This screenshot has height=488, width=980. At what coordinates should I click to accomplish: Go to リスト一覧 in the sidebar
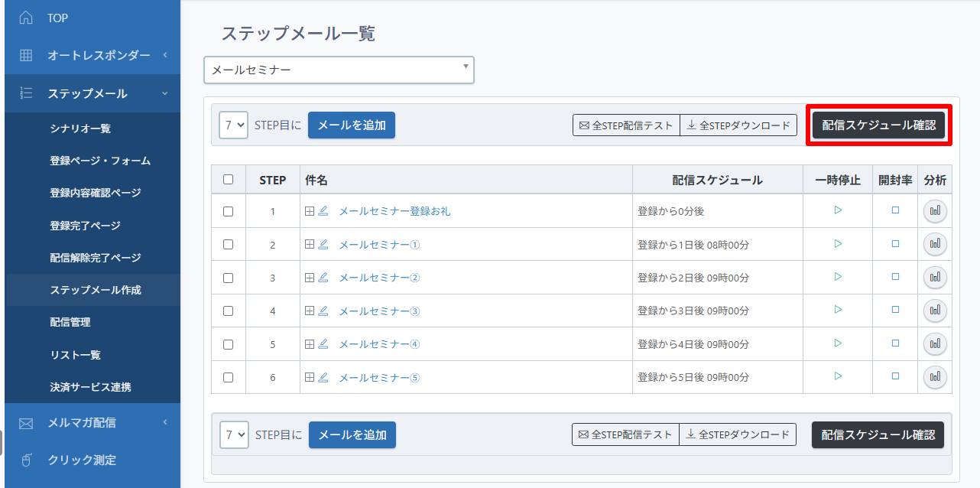click(75, 355)
